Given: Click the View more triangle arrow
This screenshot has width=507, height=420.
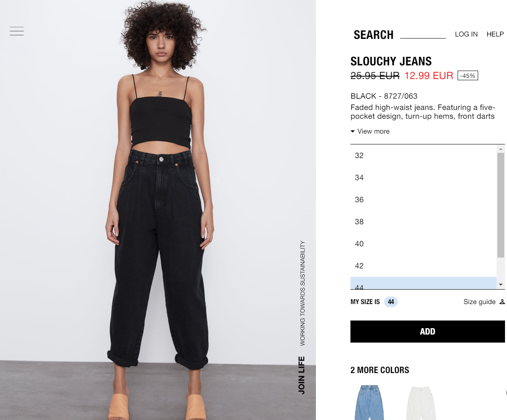Looking at the screenshot, I should tap(352, 131).
